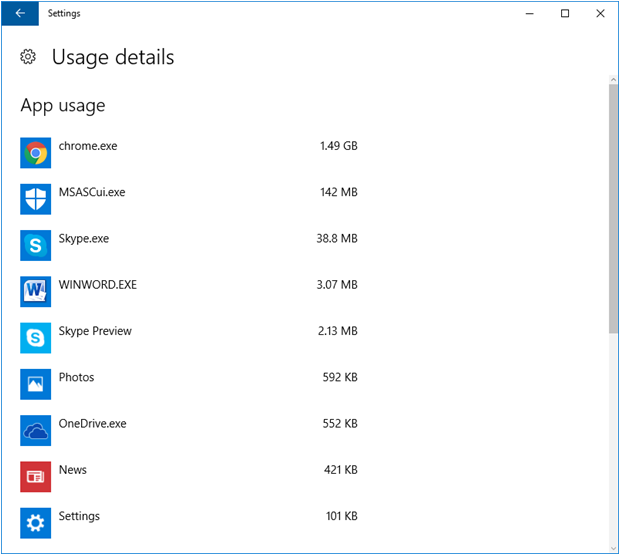This screenshot has height=555, width=620.
Task: Click the MSASCui.exe Windows Defender shield icon
Action: point(36,199)
